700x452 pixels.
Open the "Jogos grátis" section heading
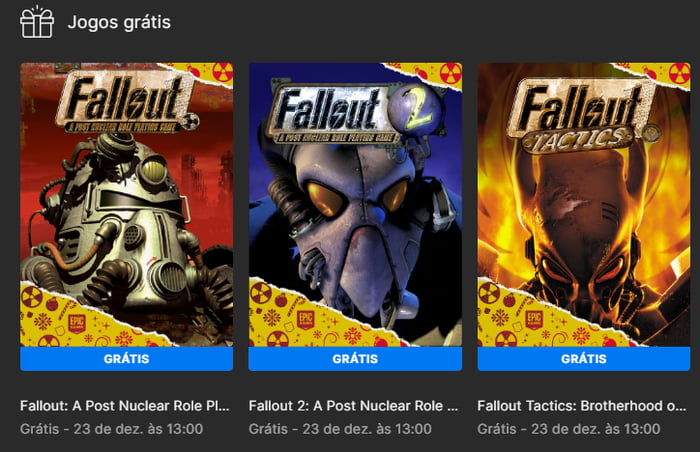(119, 21)
